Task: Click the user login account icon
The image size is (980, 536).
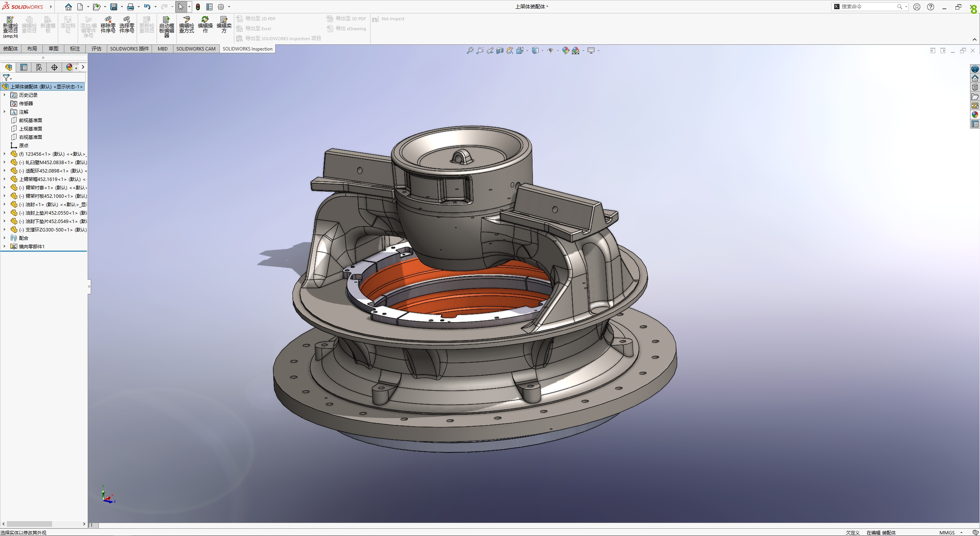Action: point(917,7)
